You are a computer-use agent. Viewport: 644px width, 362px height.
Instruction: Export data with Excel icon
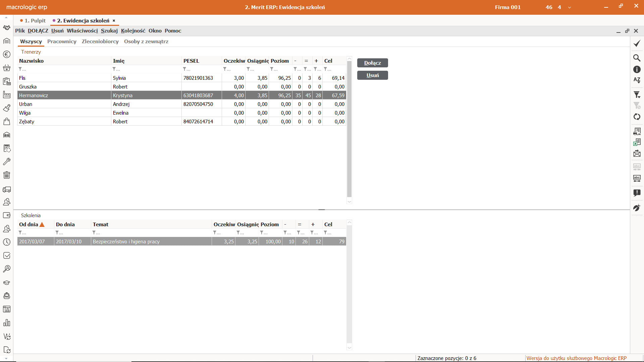tap(637, 142)
